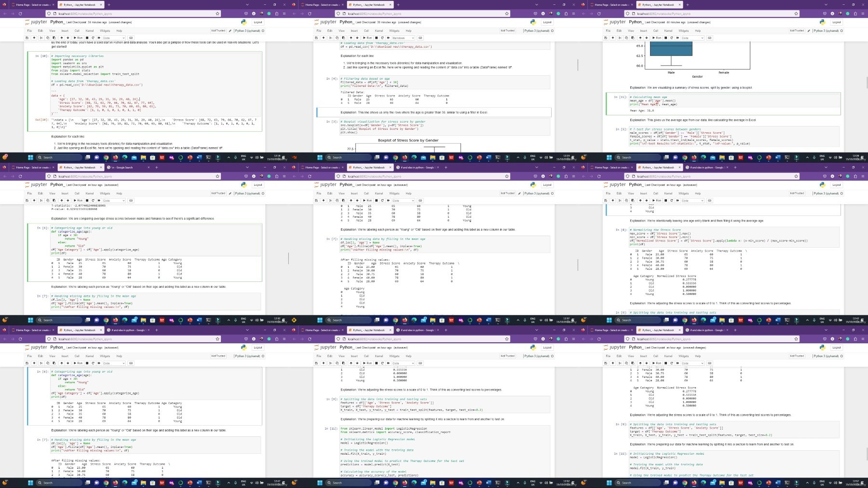Click Windows Start button in 39-minutes-ago window

[x=320, y=157]
